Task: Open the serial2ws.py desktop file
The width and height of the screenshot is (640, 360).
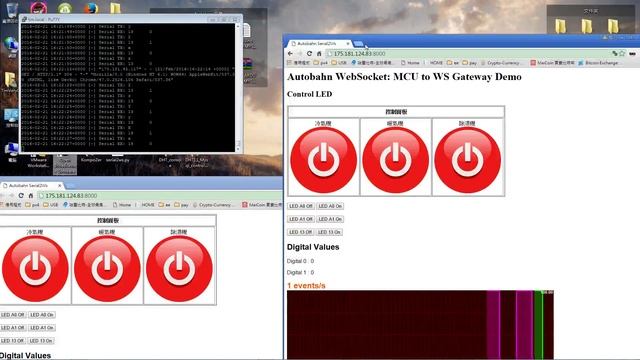Action: tap(117, 158)
